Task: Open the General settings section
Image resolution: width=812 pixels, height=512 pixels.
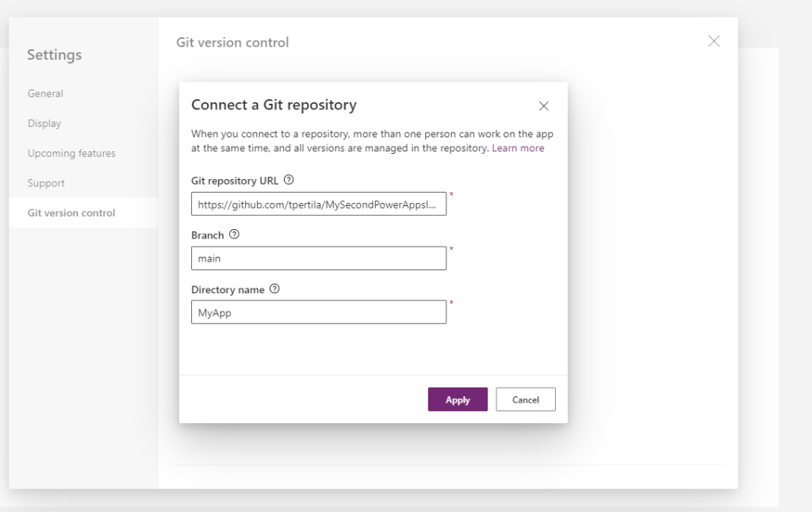Action: [x=45, y=94]
